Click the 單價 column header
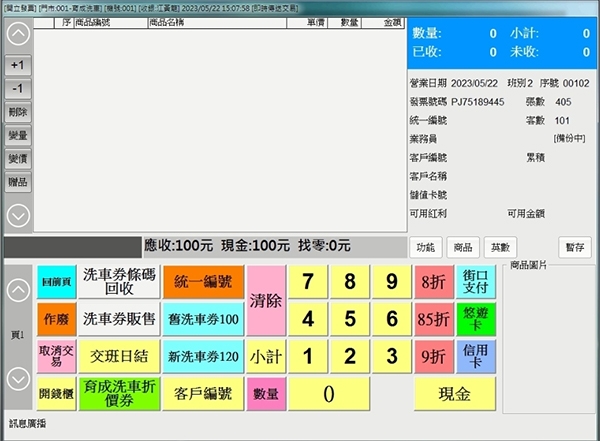The width and height of the screenshot is (600, 441). (x=307, y=23)
